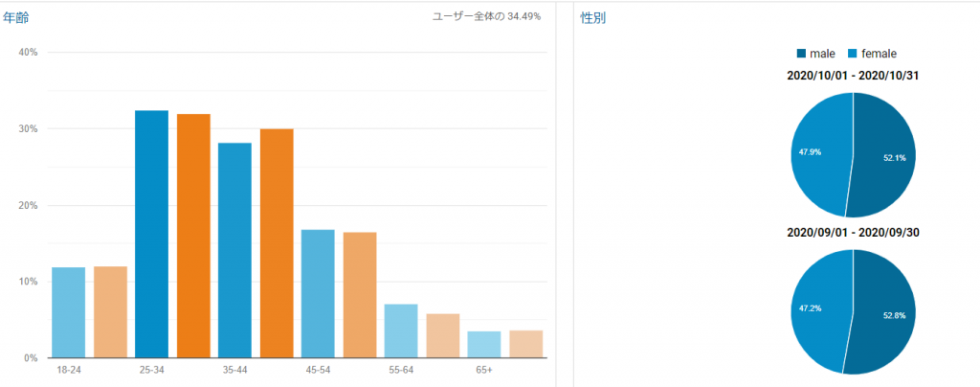
Task: Click the orange 35-44 age bar
Action: (277, 243)
